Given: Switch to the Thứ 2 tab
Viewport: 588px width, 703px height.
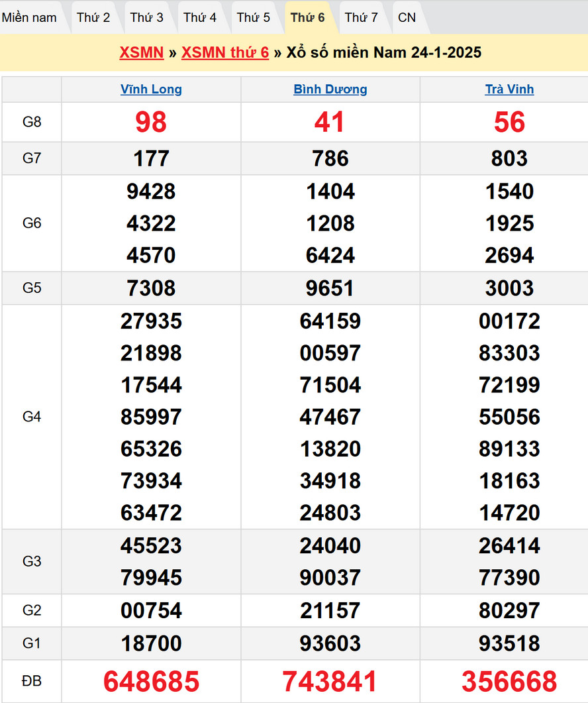Looking at the screenshot, I should [93, 17].
